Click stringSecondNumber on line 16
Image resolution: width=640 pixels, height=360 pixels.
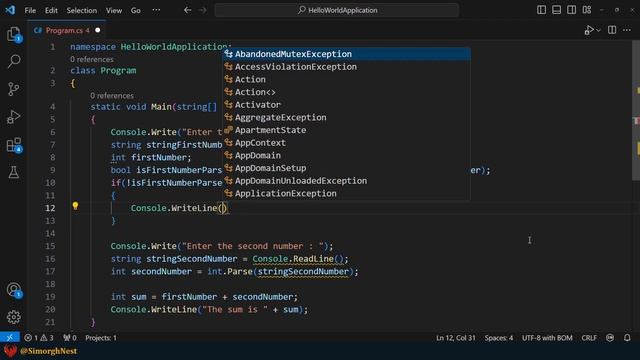pos(191,259)
